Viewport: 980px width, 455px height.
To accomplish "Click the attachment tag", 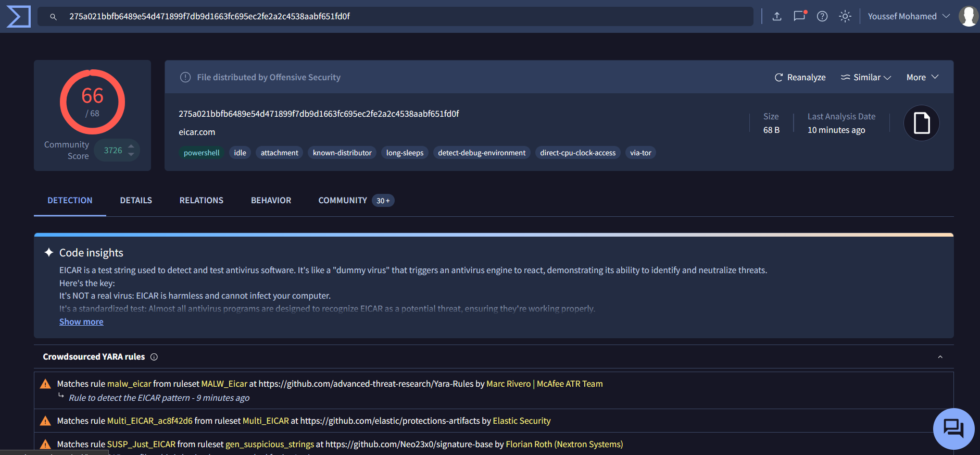I will pyautogui.click(x=280, y=153).
